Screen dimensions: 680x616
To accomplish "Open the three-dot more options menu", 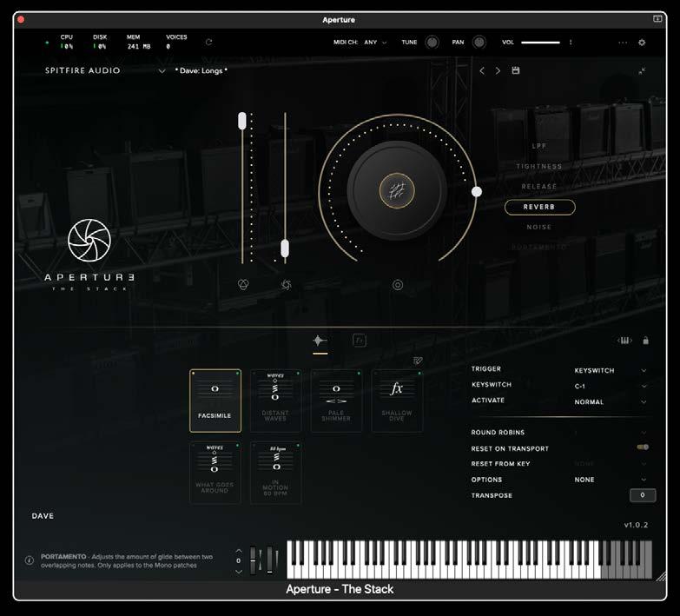I will pos(623,43).
